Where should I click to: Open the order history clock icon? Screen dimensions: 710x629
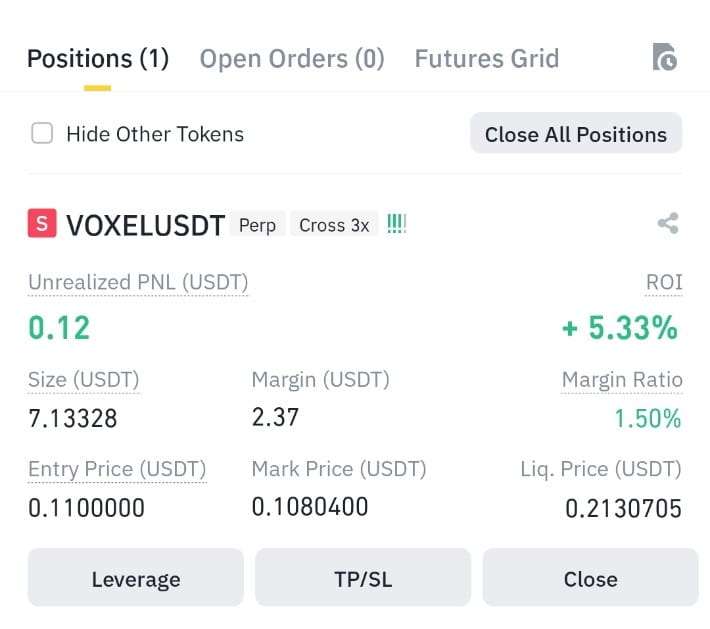pyautogui.click(x=665, y=57)
